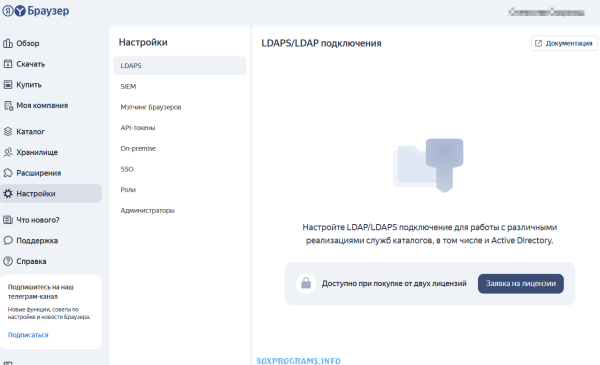Click the Справка question mark icon
Image resolution: width=600 pixels, height=365 pixels.
8,261
